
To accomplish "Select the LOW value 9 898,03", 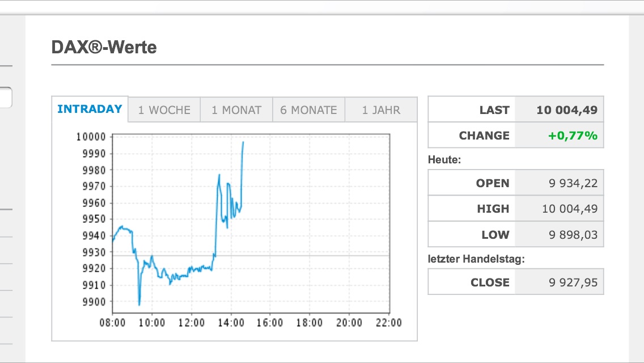I will 573,234.
